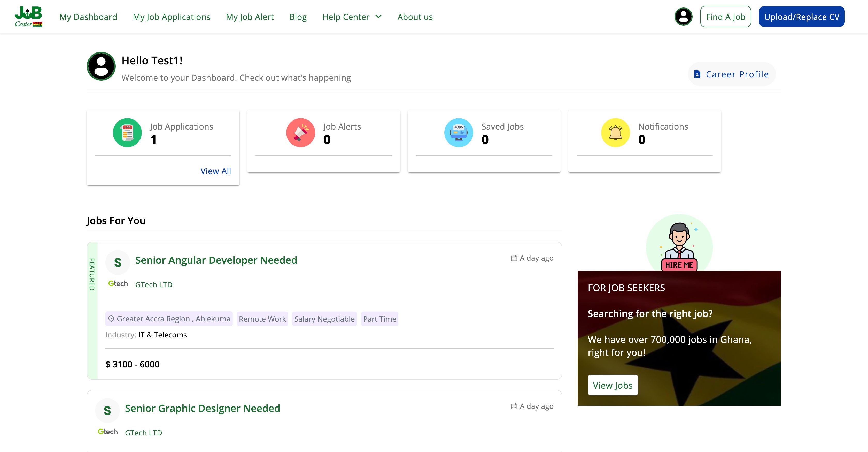Open My Job Alert page
Screen dimensions: 868x452
point(250,17)
